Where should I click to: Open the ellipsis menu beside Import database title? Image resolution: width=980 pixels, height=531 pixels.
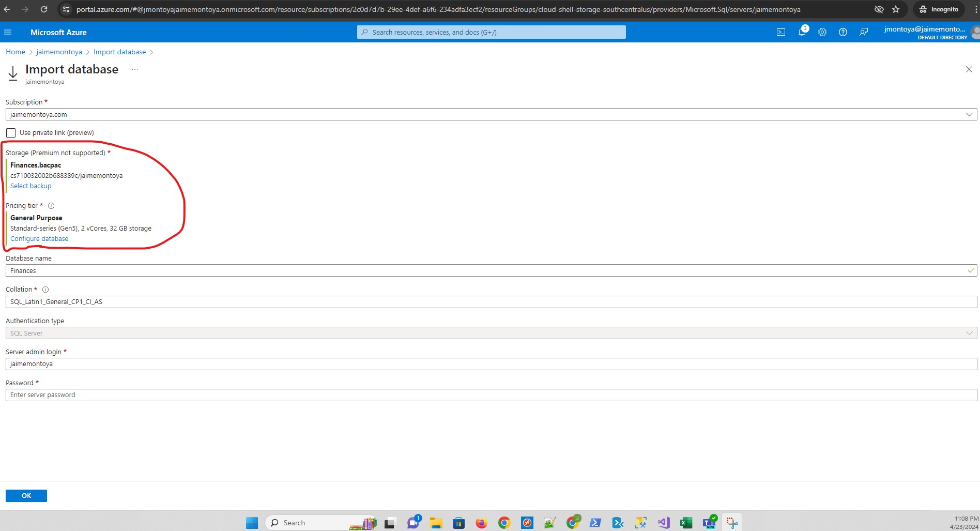(135, 69)
